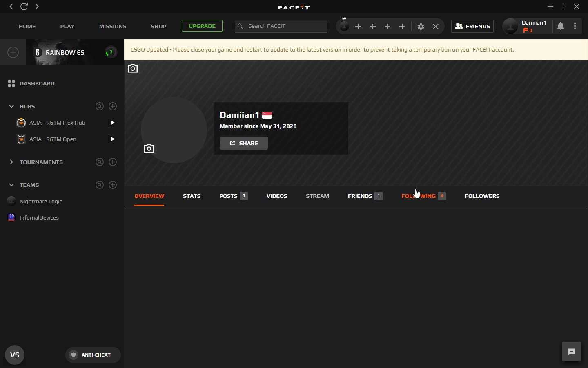Expand the TOURNAMENTS section

point(11,162)
